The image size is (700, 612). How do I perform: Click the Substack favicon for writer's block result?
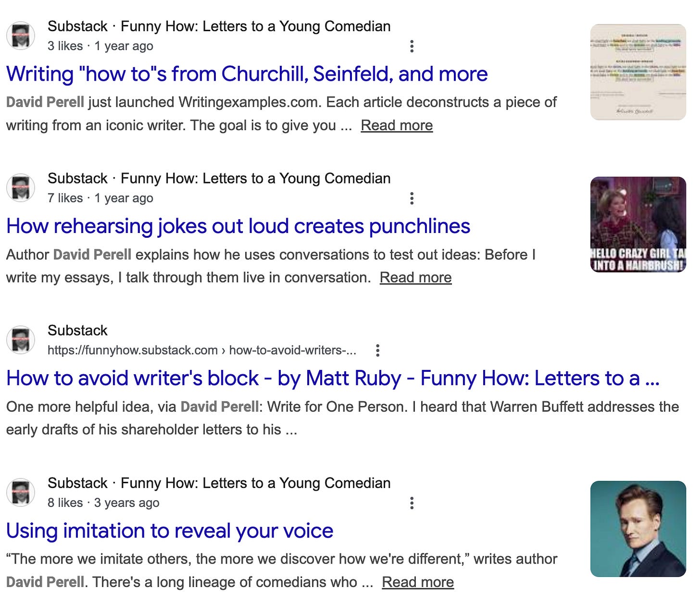(21, 341)
